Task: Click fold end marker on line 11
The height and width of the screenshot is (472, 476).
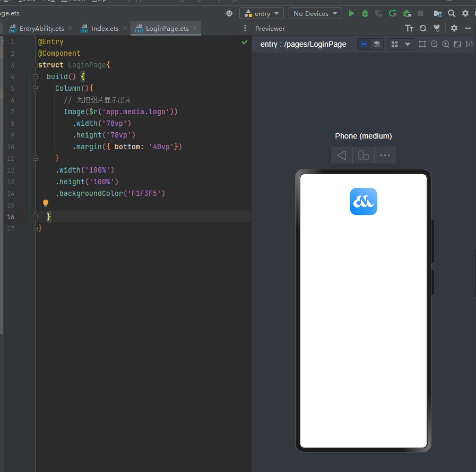Action: click(x=35, y=158)
